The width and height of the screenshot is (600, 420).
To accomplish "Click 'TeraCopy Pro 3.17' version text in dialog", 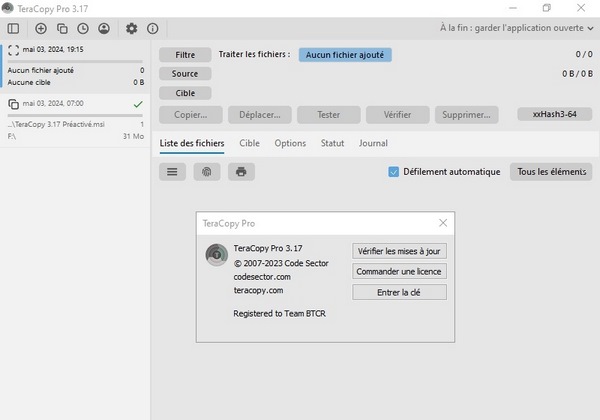I will [x=268, y=248].
